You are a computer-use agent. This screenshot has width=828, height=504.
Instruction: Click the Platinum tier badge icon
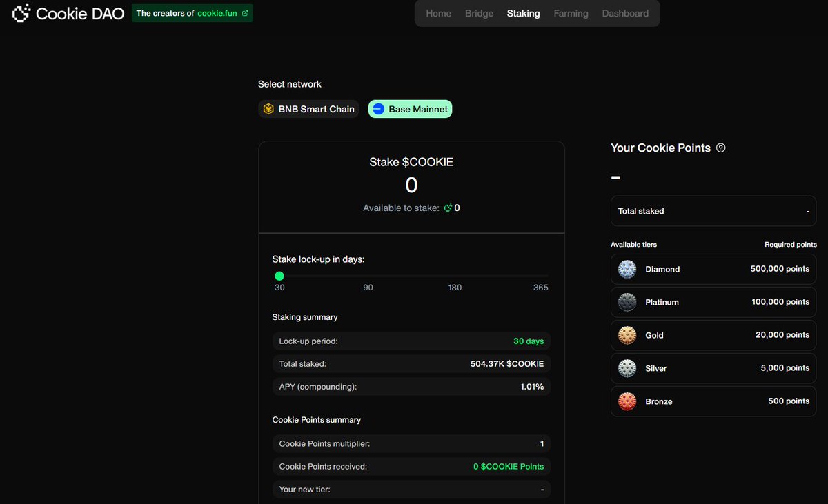(627, 302)
